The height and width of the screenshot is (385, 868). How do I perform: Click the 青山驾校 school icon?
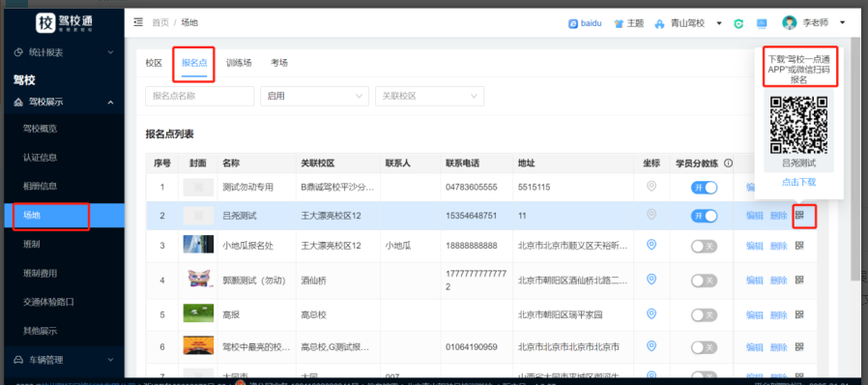(x=659, y=24)
